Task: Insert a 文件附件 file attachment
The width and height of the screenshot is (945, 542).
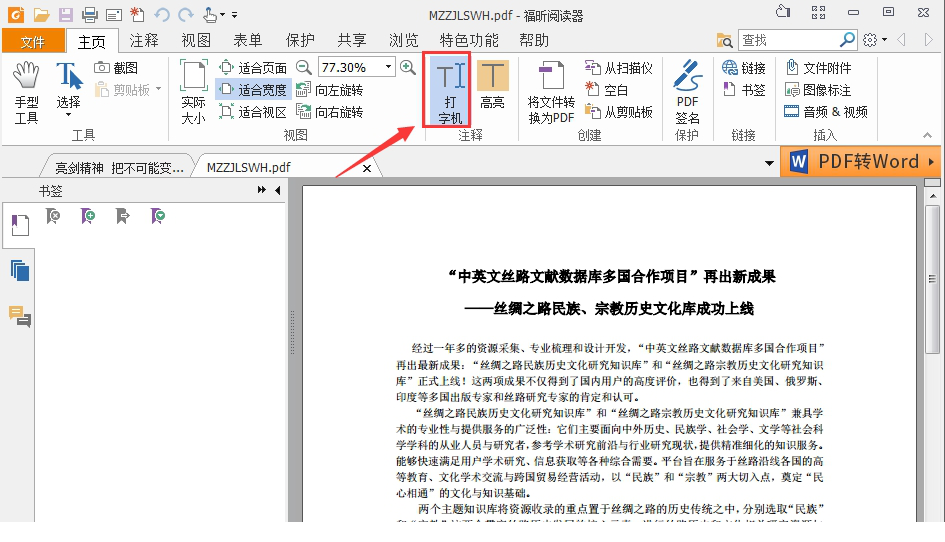Action: [x=818, y=68]
